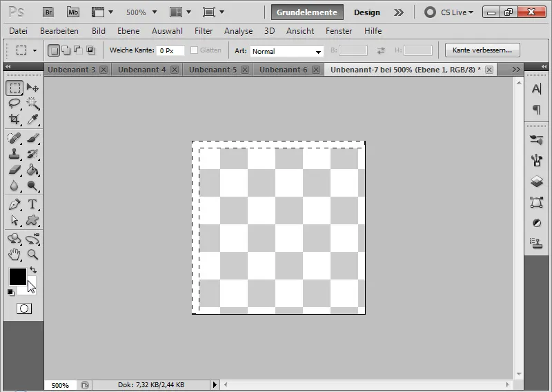Select the Pen tool

14,204
